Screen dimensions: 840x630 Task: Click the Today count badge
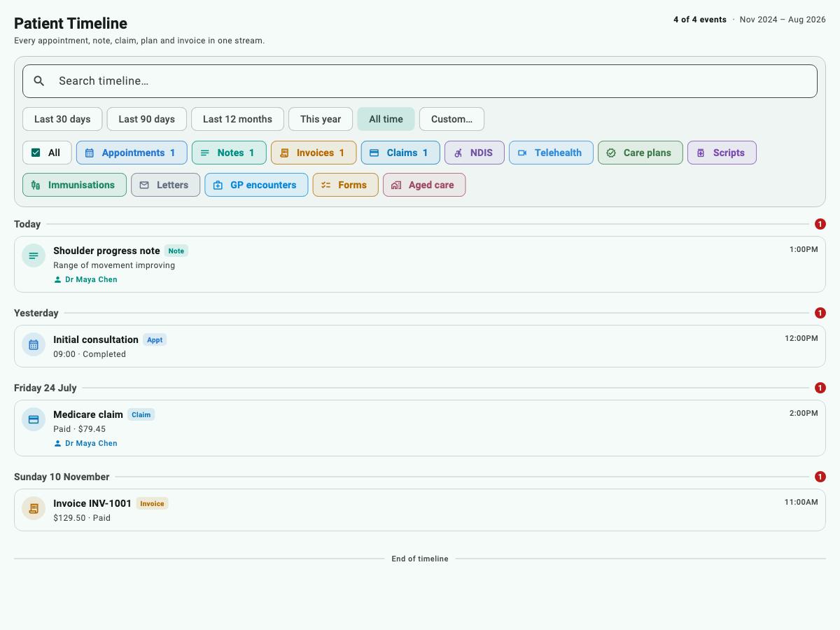[820, 224]
